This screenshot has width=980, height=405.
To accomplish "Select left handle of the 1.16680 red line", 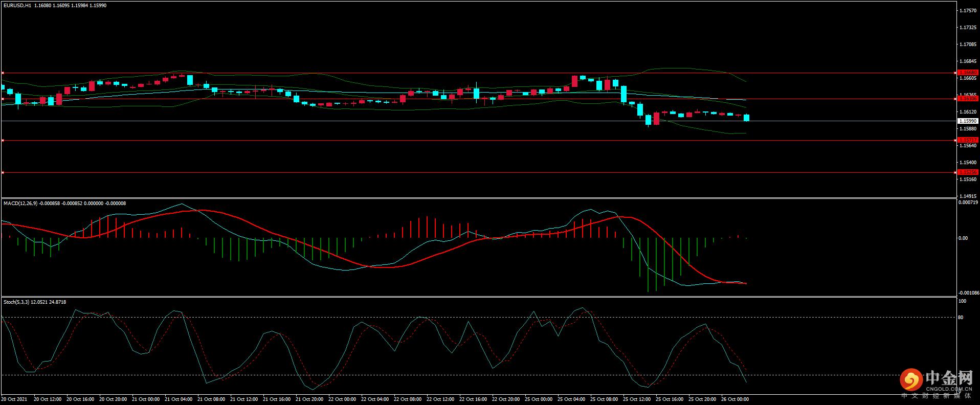I will click(3, 73).
